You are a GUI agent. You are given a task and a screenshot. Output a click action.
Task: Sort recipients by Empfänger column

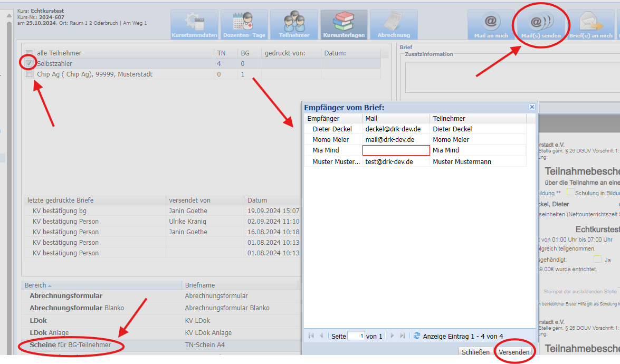323,119
